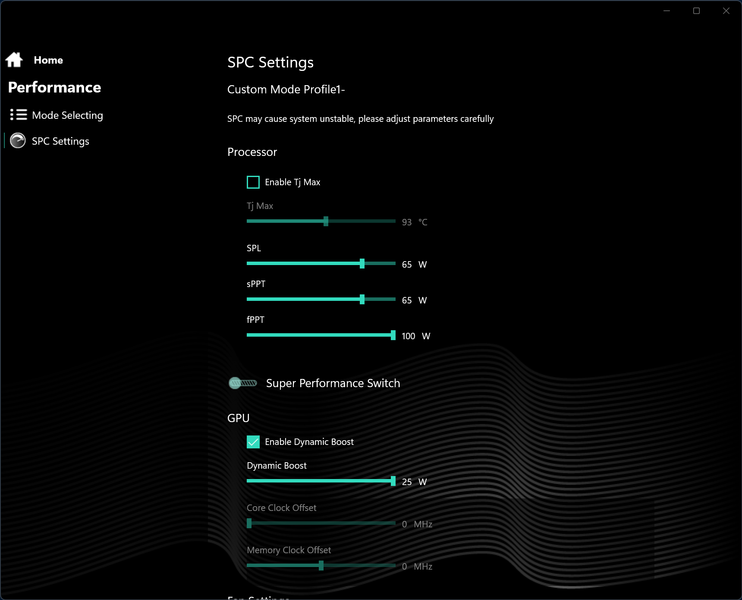Click the Dynamic Boost value 25 W
742x600 pixels.
(x=414, y=482)
